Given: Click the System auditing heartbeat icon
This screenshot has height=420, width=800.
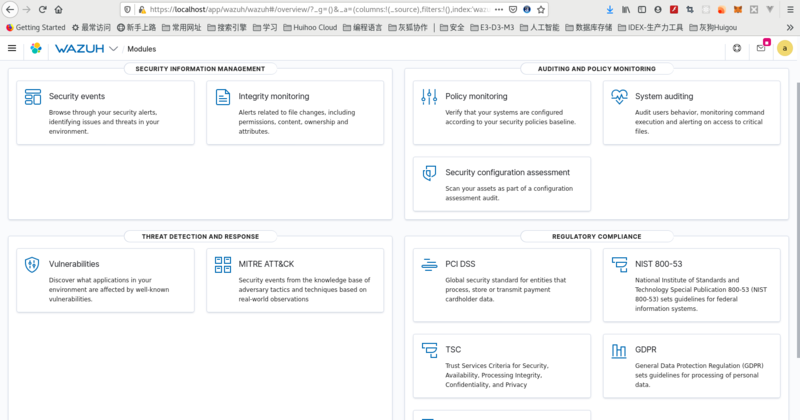Looking at the screenshot, I should tap(619, 96).
